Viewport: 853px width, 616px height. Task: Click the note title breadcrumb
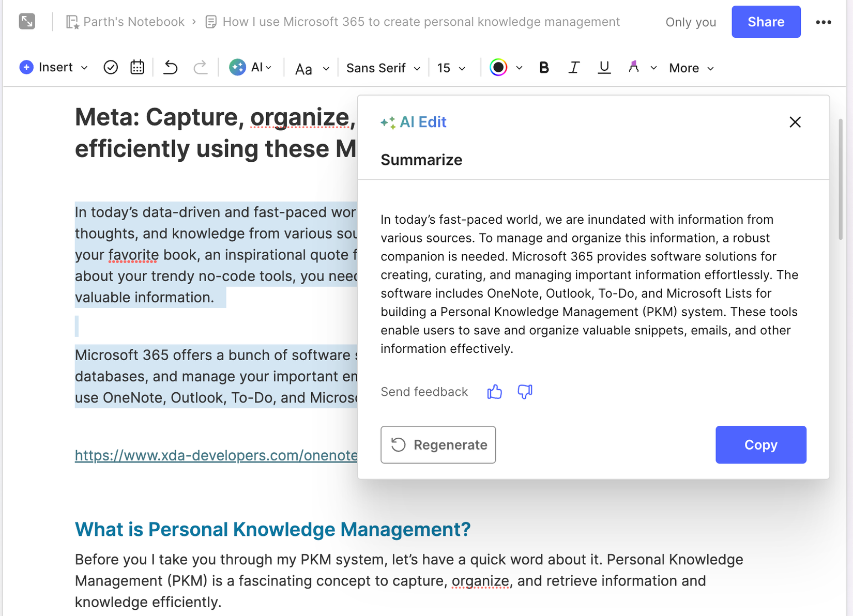pyautogui.click(x=413, y=22)
